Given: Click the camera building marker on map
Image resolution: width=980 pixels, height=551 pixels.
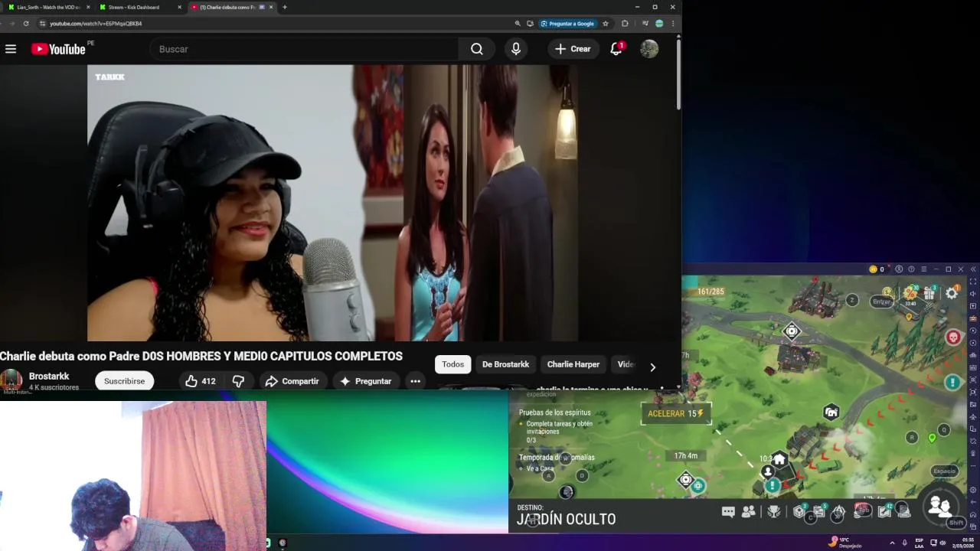Looking at the screenshot, I should click(831, 412).
